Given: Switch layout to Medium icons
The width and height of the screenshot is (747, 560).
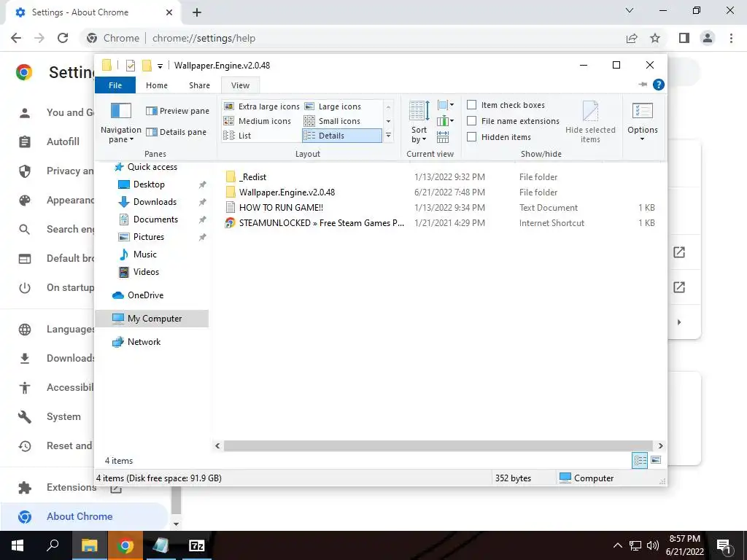Looking at the screenshot, I should [x=258, y=121].
